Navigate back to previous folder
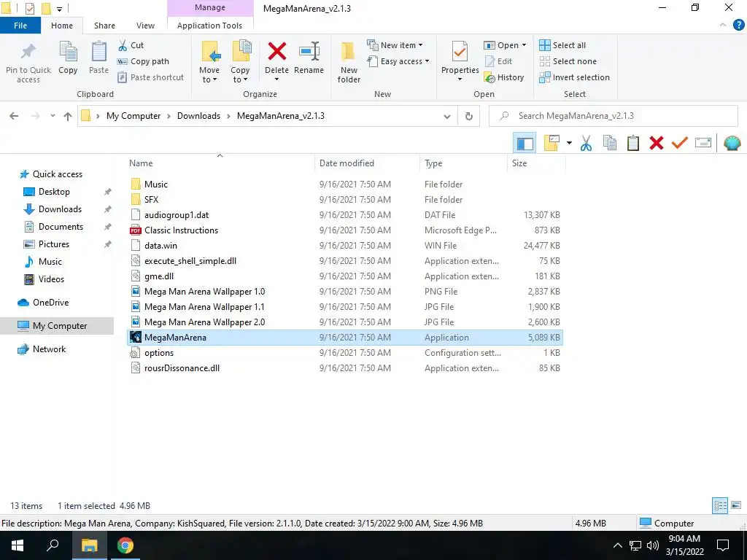This screenshot has height=560, width=747. coord(14,116)
